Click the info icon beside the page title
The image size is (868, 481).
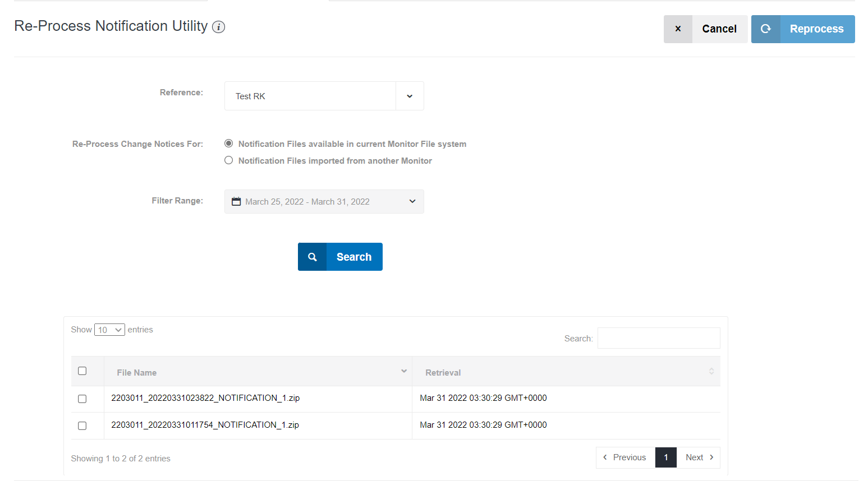(218, 27)
